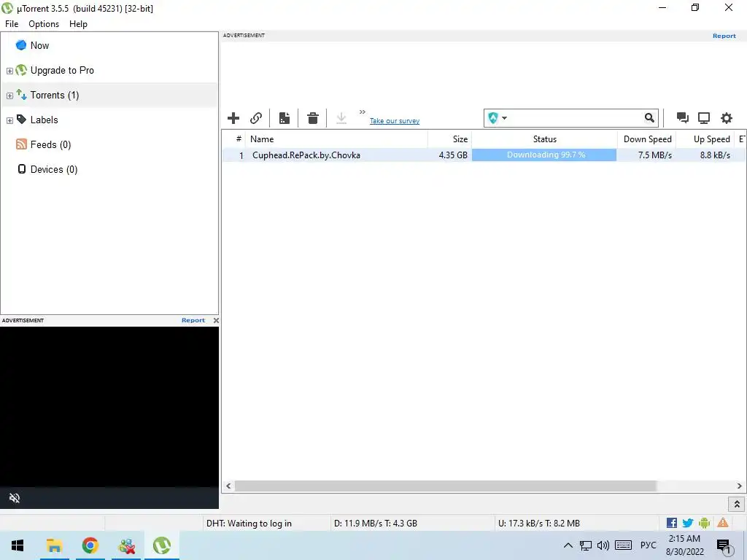Click the 7.5 MB/s down speed cell
This screenshot has width=747, height=560.
click(x=655, y=155)
